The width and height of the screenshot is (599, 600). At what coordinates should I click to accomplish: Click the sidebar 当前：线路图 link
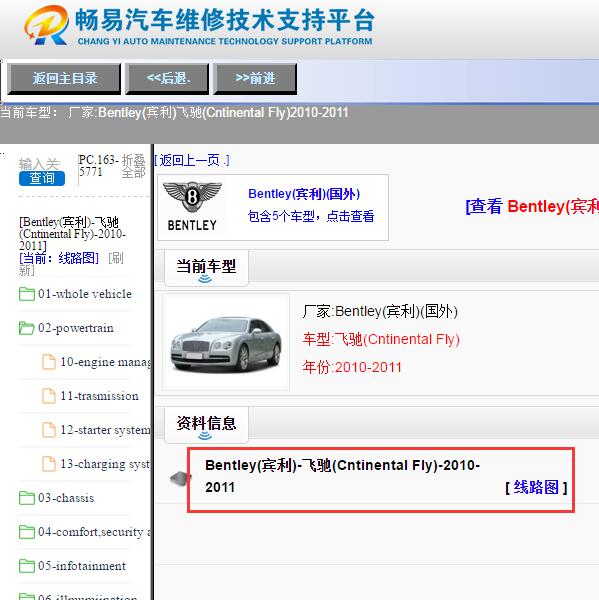(59, 258)
